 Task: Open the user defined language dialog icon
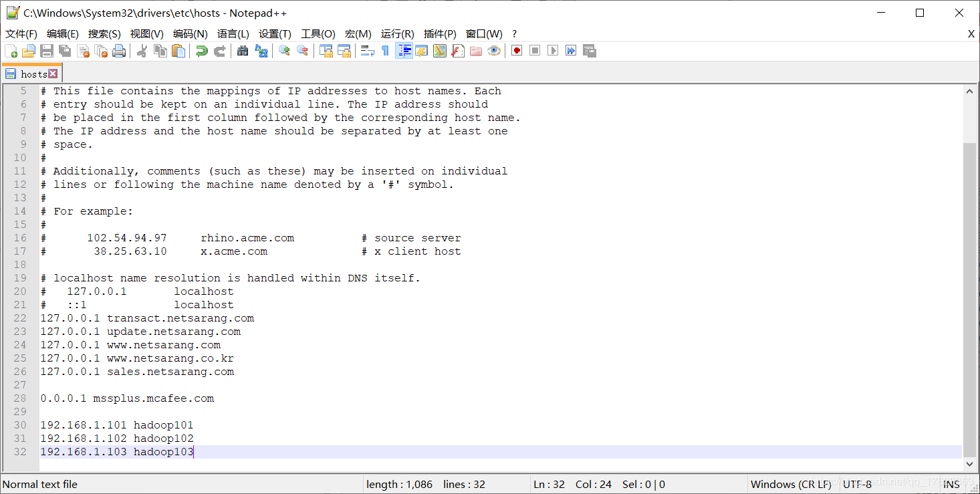[422, 51]
